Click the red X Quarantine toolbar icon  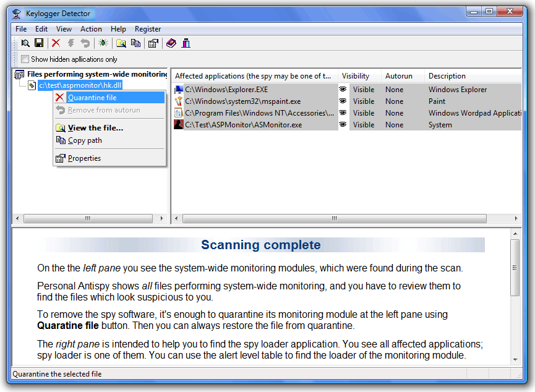coord(56,43)
